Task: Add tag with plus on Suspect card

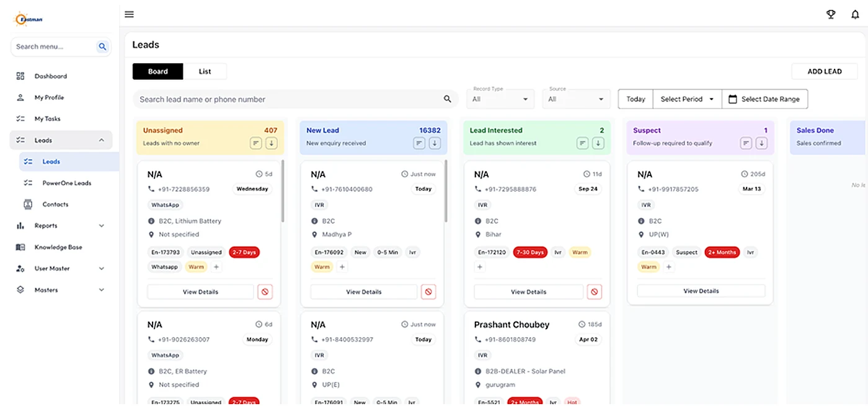Action: click(668, 267)
